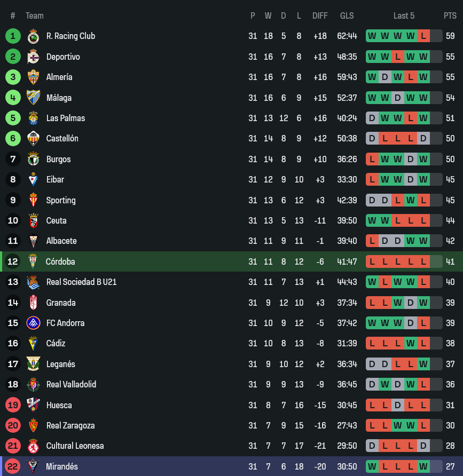Click Burgos's first loss result badge
Screen dimensions: 463x476
point(372,159)
